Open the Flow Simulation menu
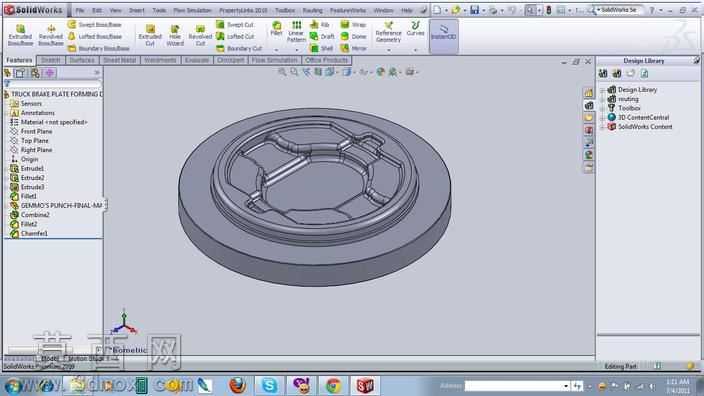 [x=192, y=10]
